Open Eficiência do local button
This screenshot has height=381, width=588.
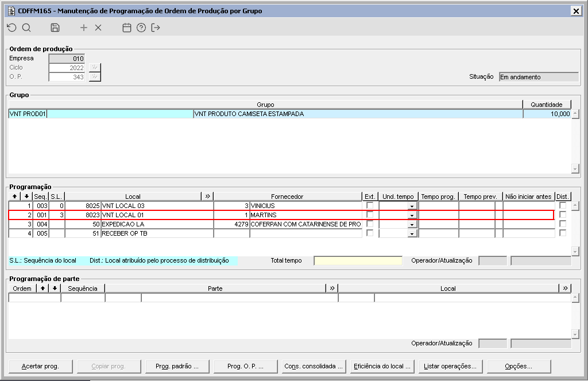pyautogui.click(x=382, y=367)
